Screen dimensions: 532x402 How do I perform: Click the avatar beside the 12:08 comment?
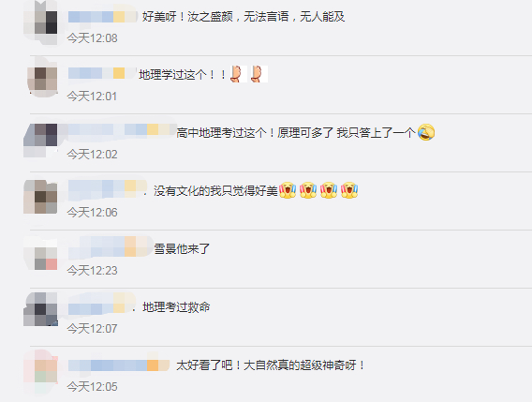[x=40, y=22]
